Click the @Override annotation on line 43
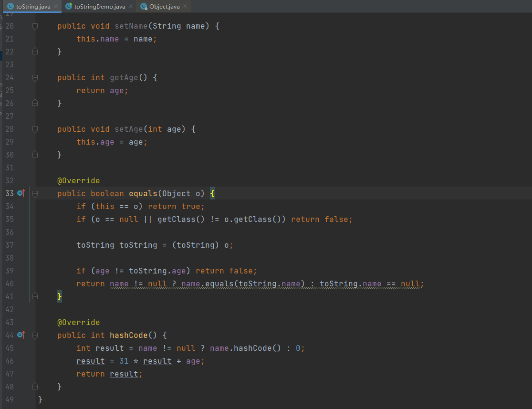Image resolution: width=532 pixels, height=409 pixels. [78, 323]
